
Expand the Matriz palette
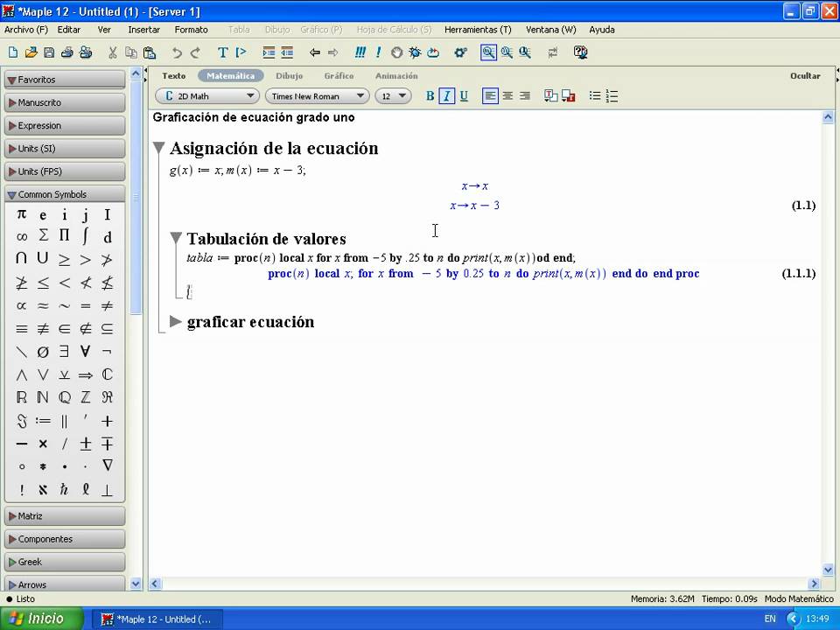pos(65,516)
